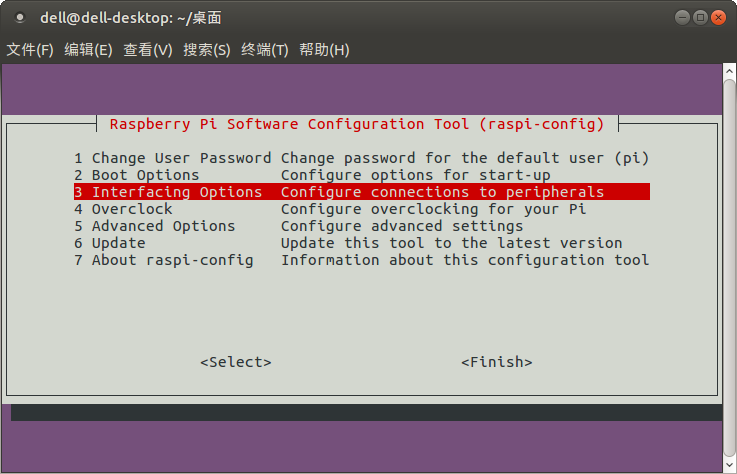Viewport: 737px width, 474px height.
Task: Open the 搜索(S) menu
Action: [207, 50]
